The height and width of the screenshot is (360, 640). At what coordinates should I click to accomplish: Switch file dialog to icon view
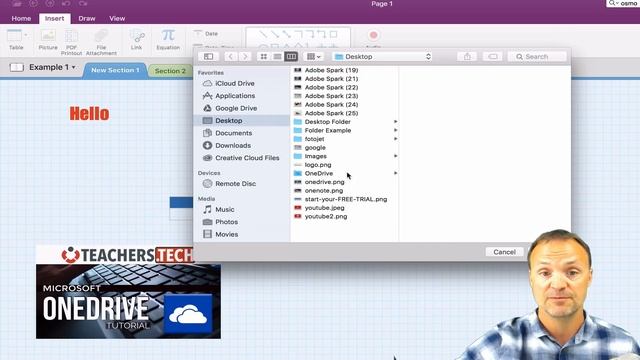click(264, 56)
